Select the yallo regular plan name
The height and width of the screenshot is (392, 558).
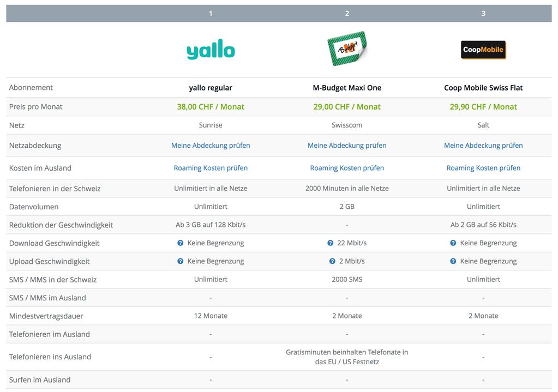click(x=211, y=88)
